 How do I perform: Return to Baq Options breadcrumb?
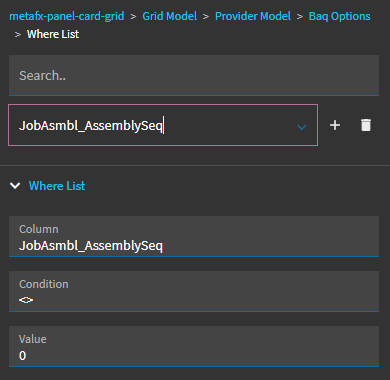pyautogui.click(x=339, y=16)
